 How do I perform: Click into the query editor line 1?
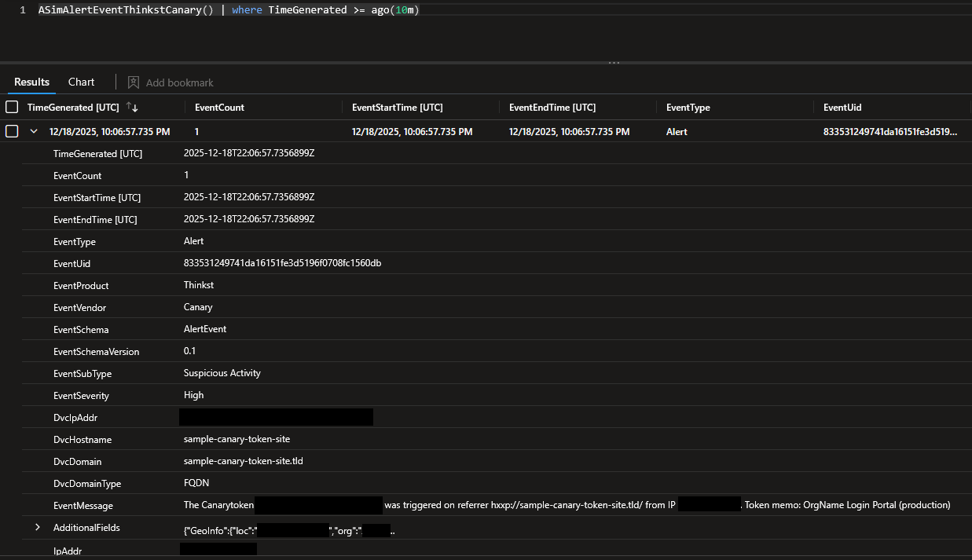tap(503, 10)
